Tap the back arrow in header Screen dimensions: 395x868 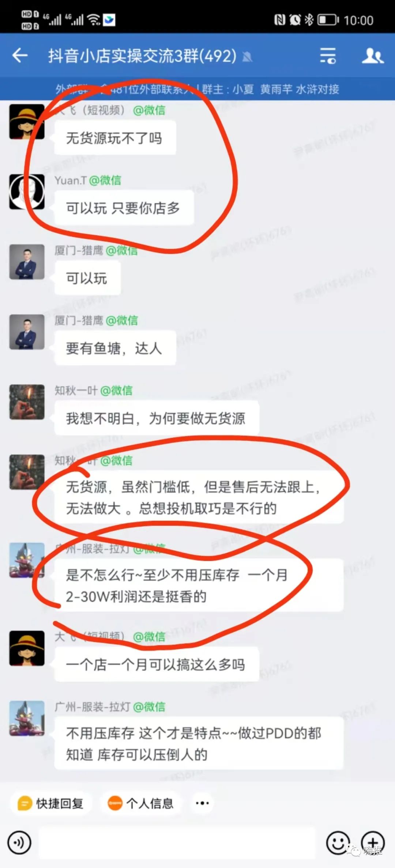20,56
